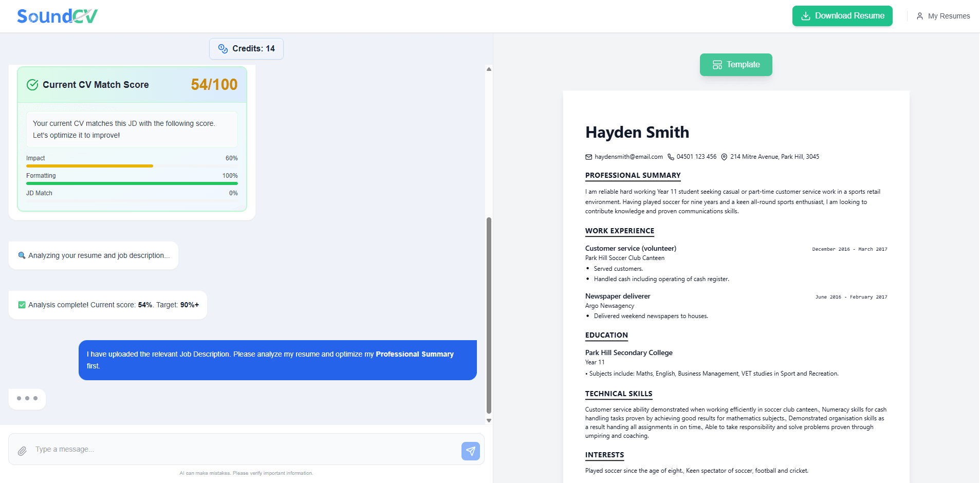980x483 pixels.
Task: Click the envelope icon next to Hayden's email address
Action: click(x=589, y=157)
